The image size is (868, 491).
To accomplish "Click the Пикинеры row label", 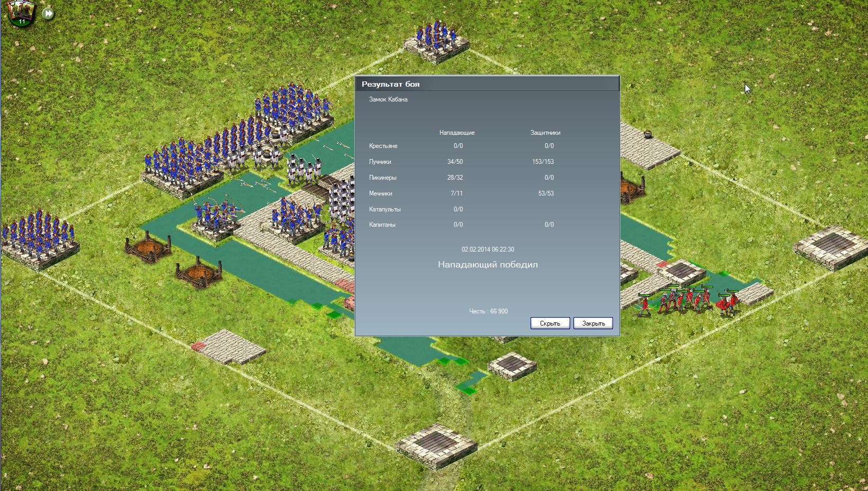I will point(382,178).
